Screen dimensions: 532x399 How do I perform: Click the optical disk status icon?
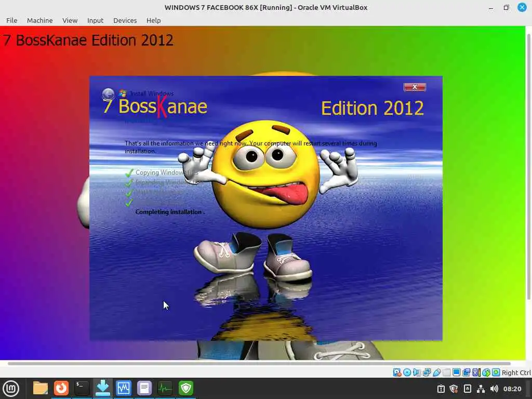(x=407, y=373)
